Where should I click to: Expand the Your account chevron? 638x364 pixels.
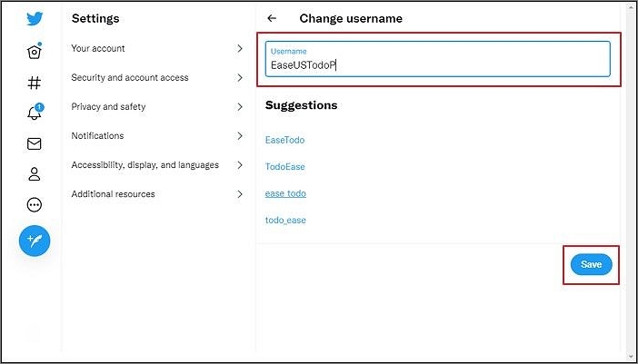tap(240, 49)
